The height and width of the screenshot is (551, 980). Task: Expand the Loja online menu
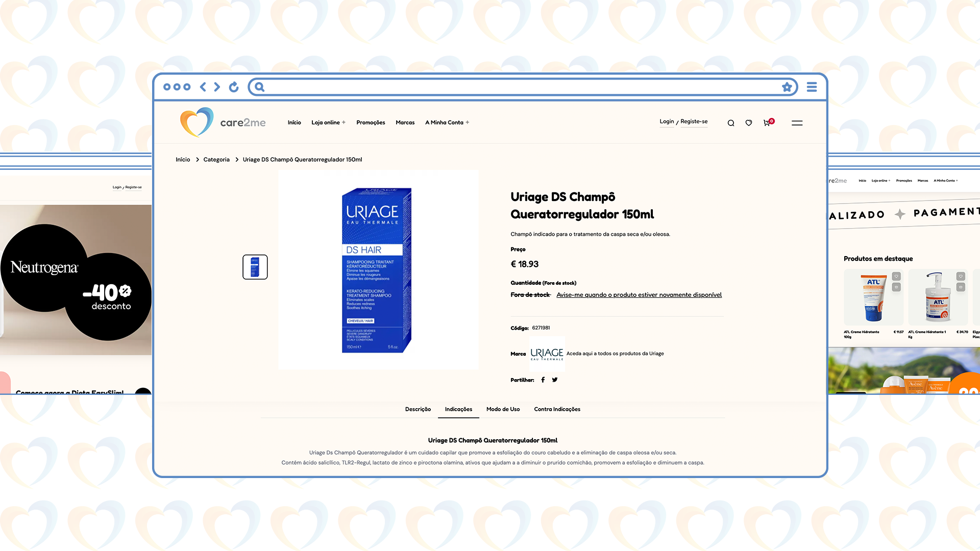pyautogui.click(x=328, y=122)
